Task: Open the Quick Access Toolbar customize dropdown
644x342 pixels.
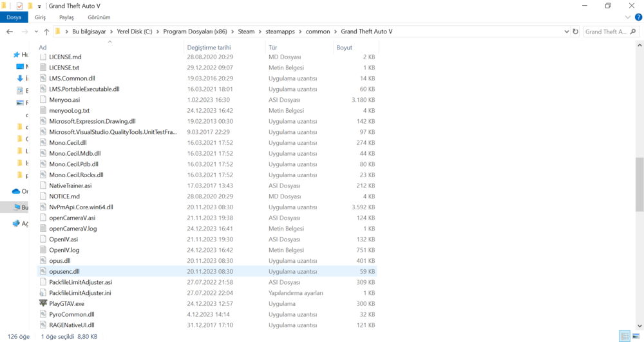Action: pyautogui.click(x=39, y=6)
